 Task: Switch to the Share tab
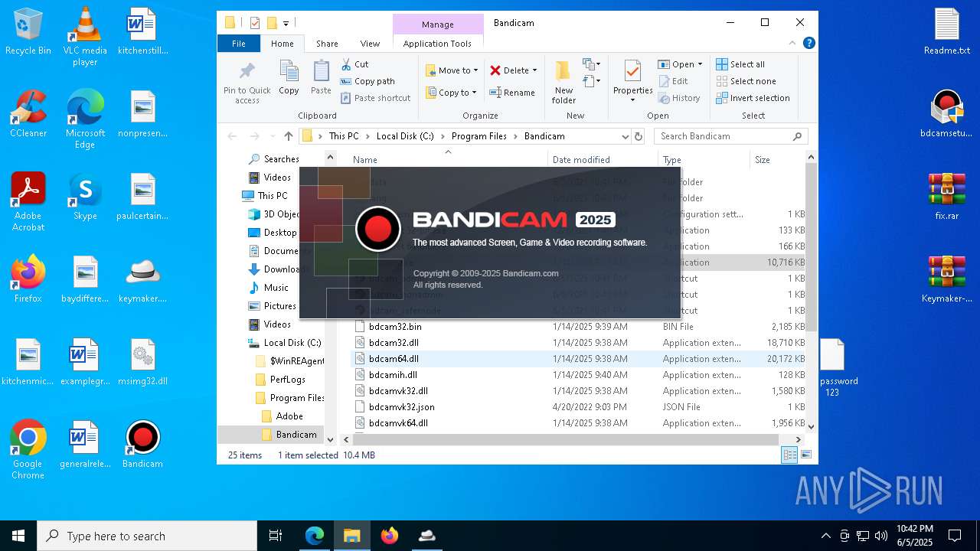click(x=327, y=44)
